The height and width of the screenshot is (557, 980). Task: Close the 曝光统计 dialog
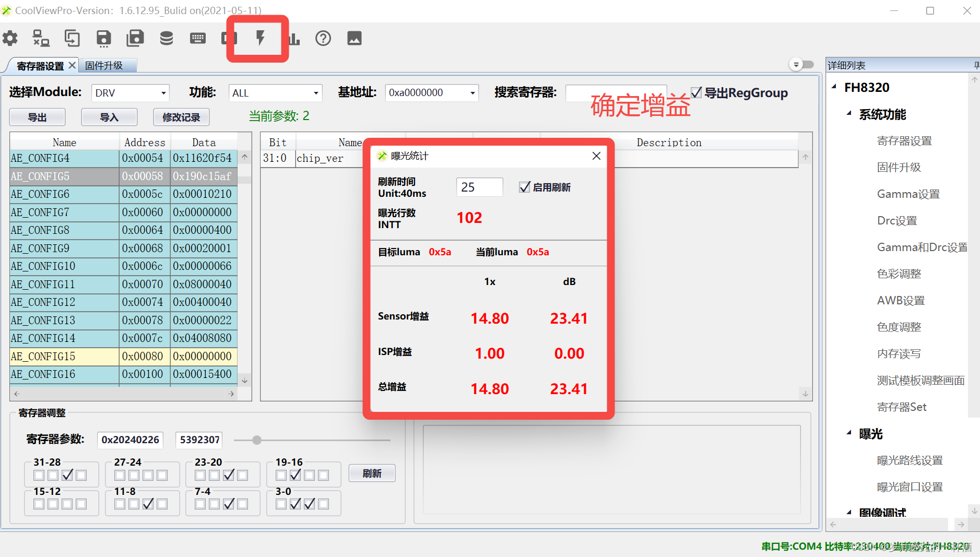596,156
